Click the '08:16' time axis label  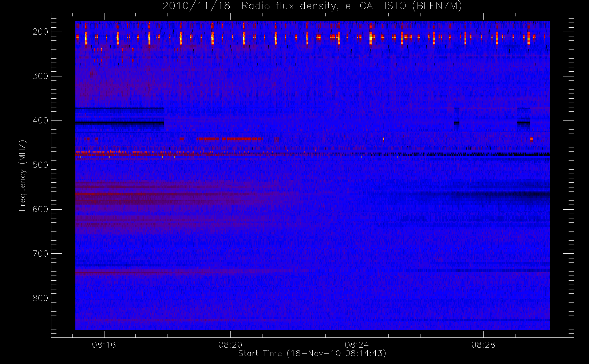[x=104, y=345]
